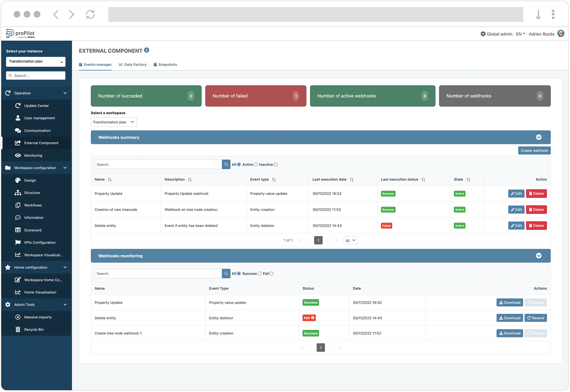Viewport: 570px width, 392px height.
Task: Open the Recycle Bin icon
Action: 18,329
